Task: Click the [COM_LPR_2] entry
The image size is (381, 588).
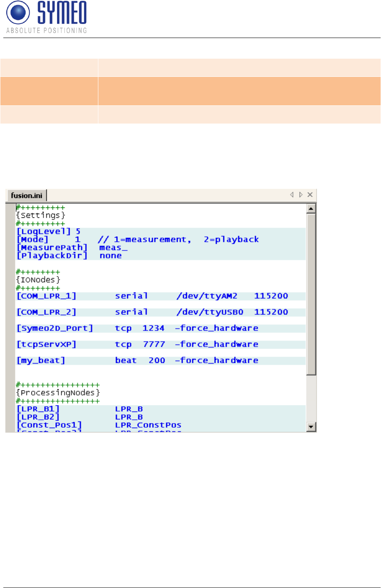Action: tap(46, 312)
